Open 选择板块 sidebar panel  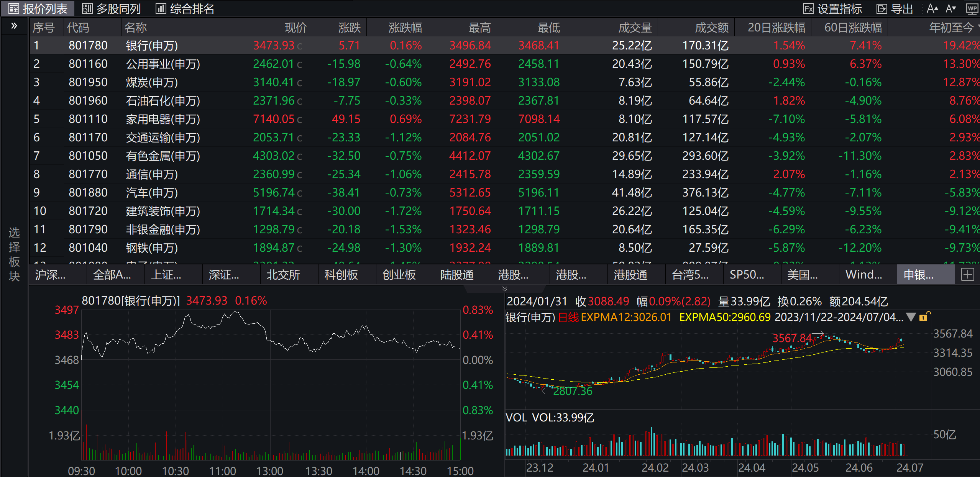[14, 254]
